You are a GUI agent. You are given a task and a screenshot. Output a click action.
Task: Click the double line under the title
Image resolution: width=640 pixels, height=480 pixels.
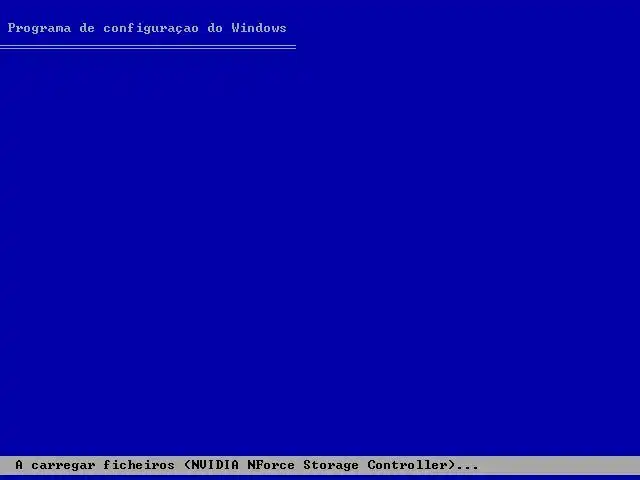click(148, 47)
